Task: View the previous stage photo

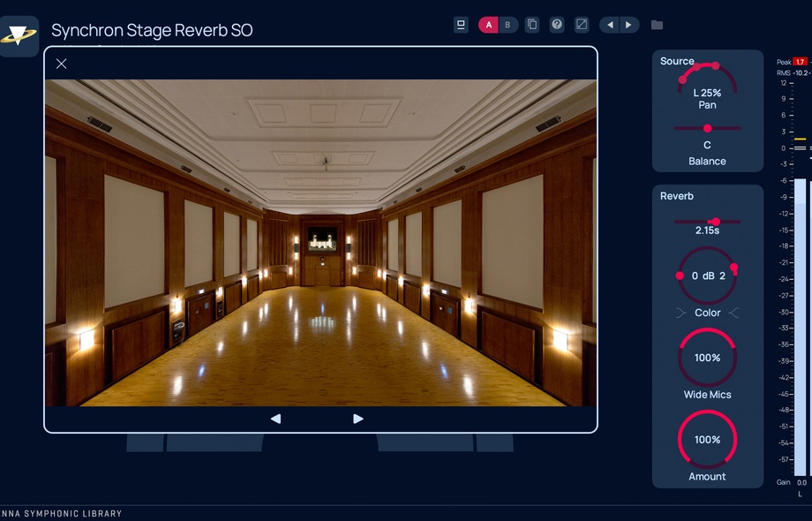Action: pos(276,418)
